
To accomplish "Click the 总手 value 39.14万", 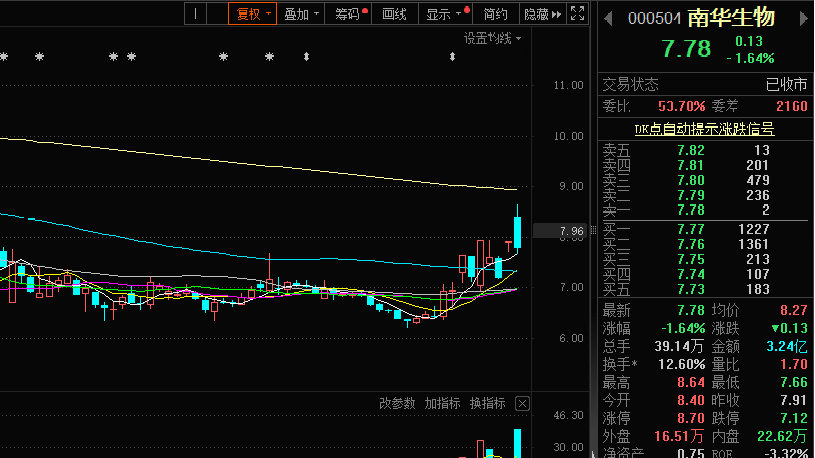I will point(679,346).
